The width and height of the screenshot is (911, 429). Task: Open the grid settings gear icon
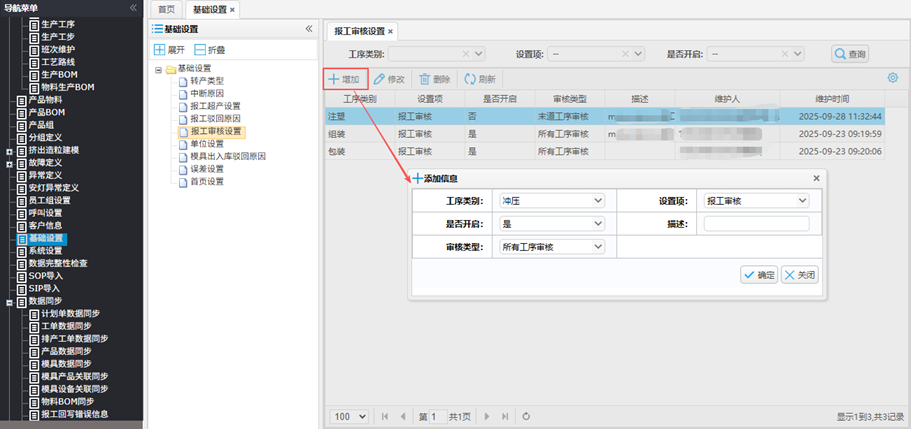(x=892, y=78)
